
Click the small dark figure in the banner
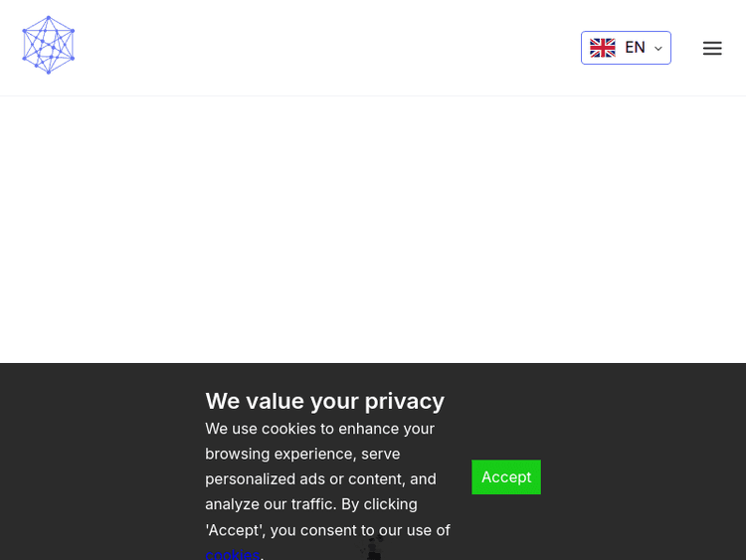click(373, 547)
